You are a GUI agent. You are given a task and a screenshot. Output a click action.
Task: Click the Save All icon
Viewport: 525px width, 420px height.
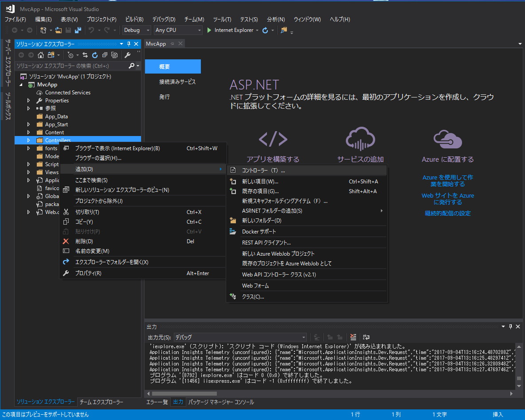pos(78,30)
